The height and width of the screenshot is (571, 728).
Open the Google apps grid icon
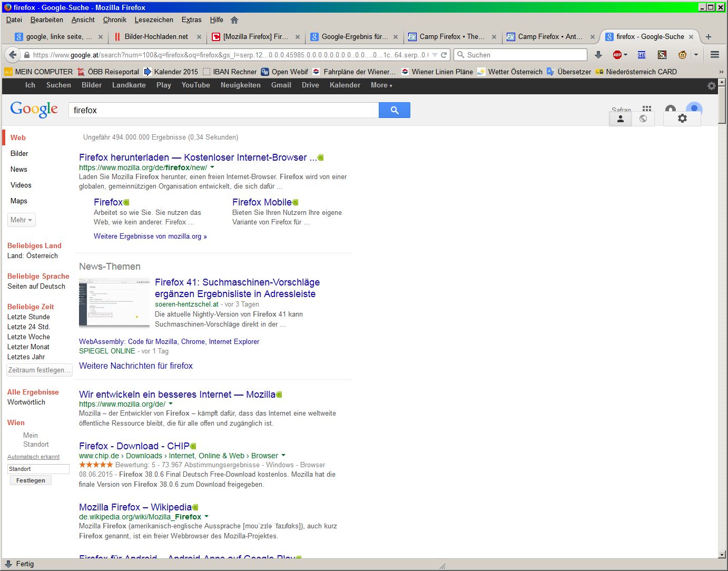point(647,109)
